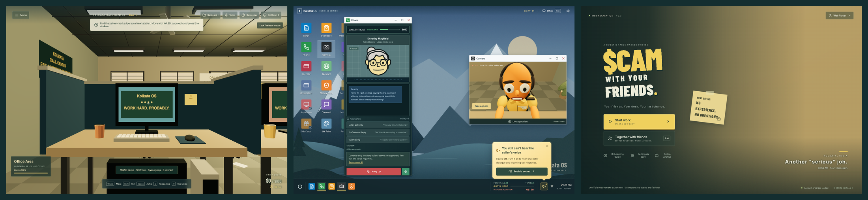
Task: Click the Script icon in the taskbar
Action: pyautogui.click(x=312, y=186)
